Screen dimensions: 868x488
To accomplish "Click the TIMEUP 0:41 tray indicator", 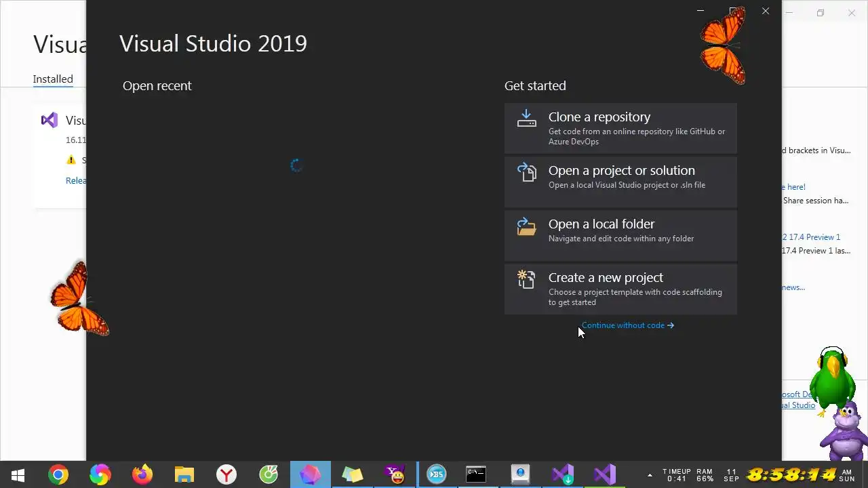I will point(677,475).
